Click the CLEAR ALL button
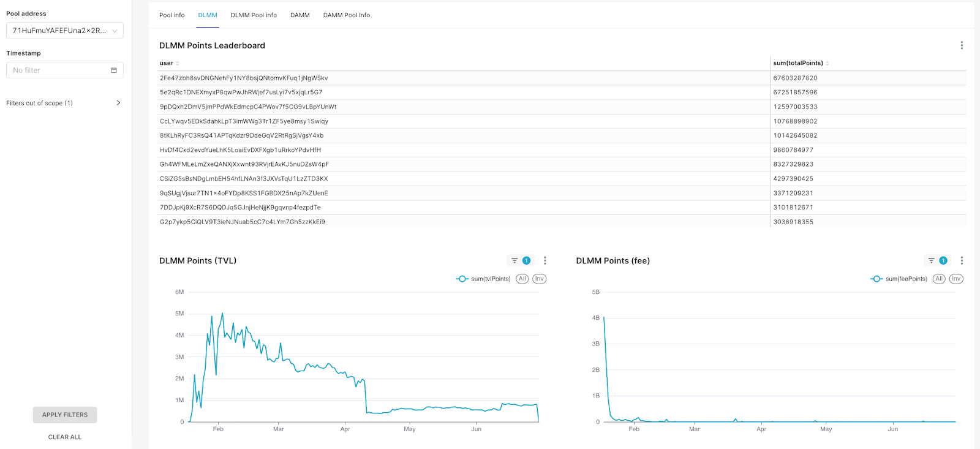Viewport: 980px width, 449px height. tap(65, 437)
